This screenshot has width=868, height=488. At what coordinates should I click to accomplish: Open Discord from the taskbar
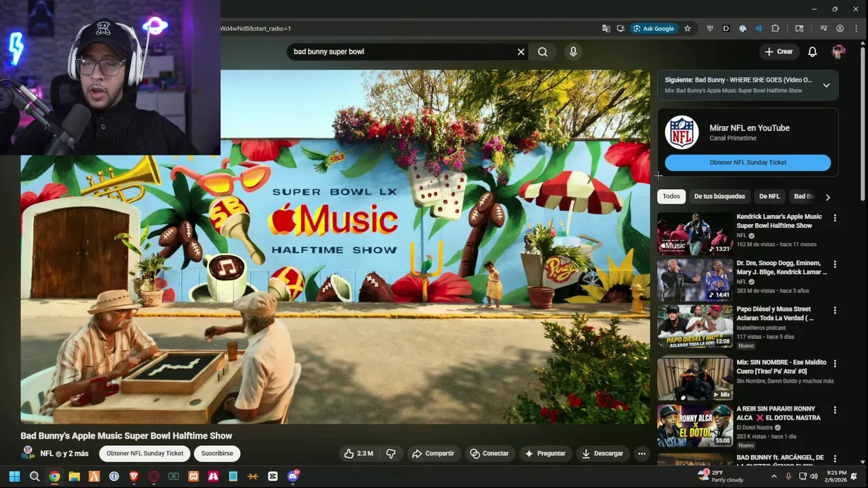[293, 476]
